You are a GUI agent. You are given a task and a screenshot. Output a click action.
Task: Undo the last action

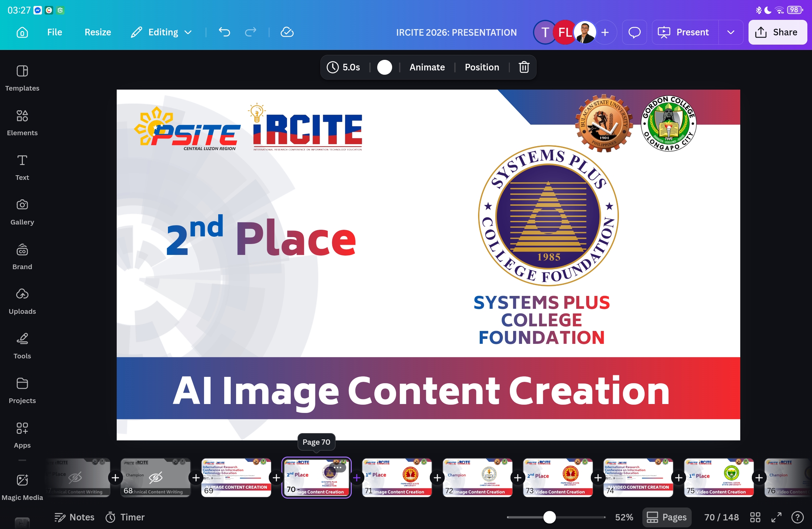(x=224, y=32)
